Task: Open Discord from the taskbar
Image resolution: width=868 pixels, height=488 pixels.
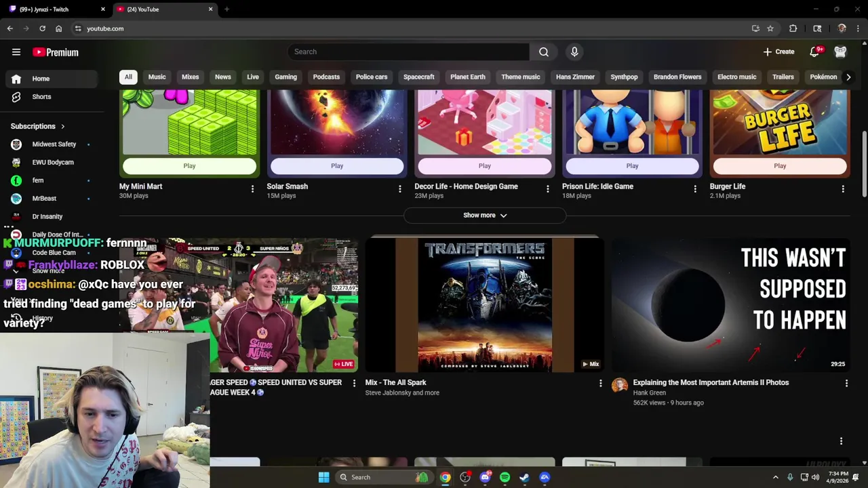Action: pyautogui.click(x=485, y=477)
